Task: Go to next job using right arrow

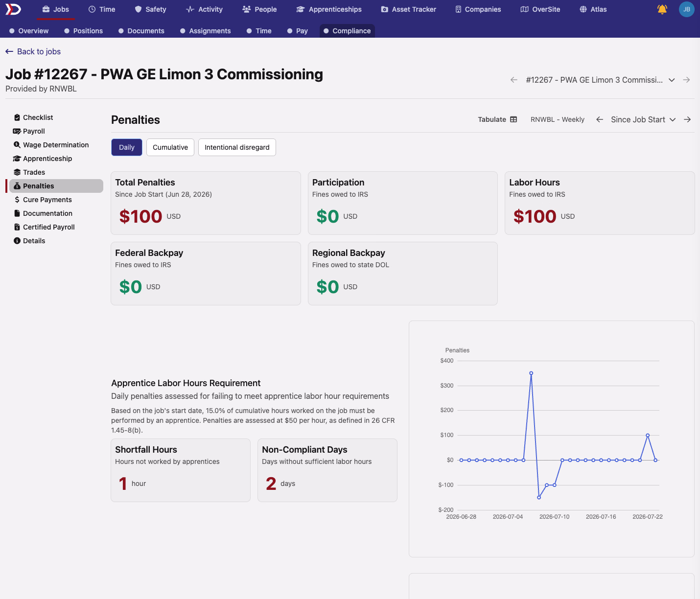Action: (x=687, y=80)
